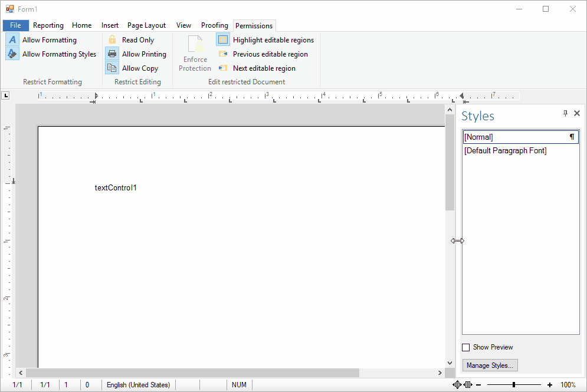Image resolution: width=587 pixels, height=392 pixels.
Task: Open the File menu
Action: [16, 25]
